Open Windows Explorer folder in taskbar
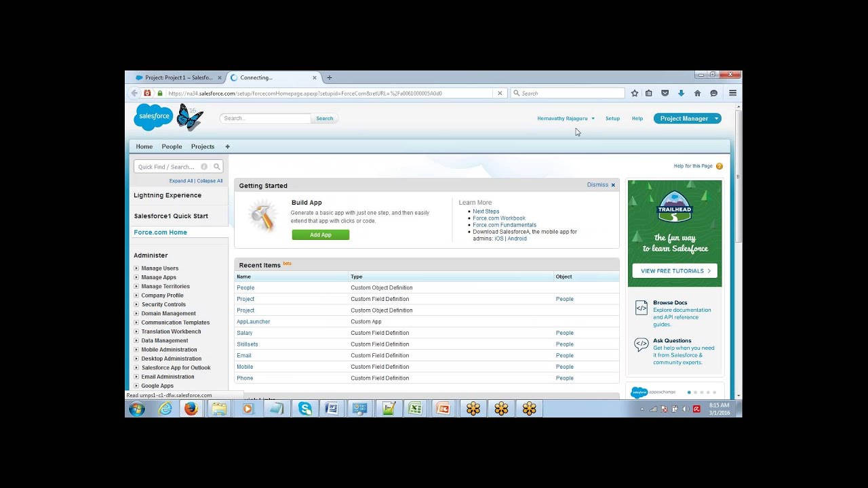868x488 pixels. (219, 409)
